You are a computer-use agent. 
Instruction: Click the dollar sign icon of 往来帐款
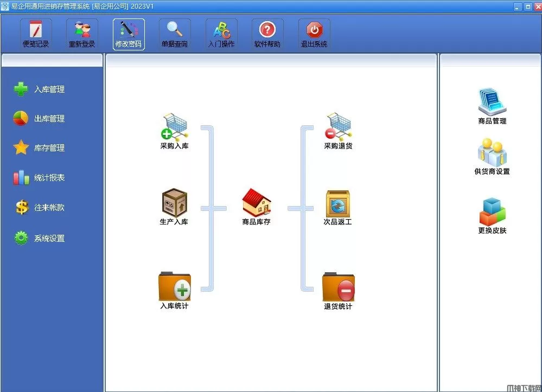click(x=22, y=207)
